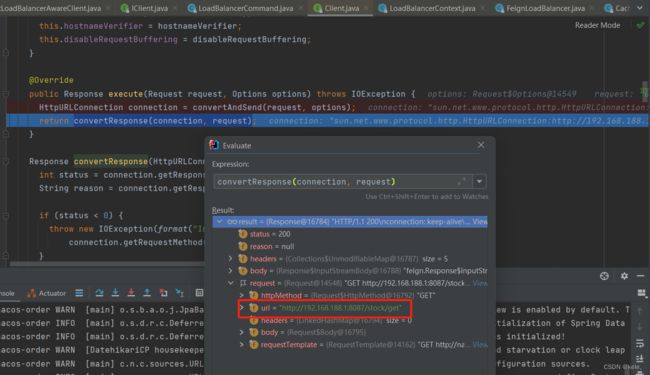
Task: Open the expression history dropdown arrow
Action: 479,181
